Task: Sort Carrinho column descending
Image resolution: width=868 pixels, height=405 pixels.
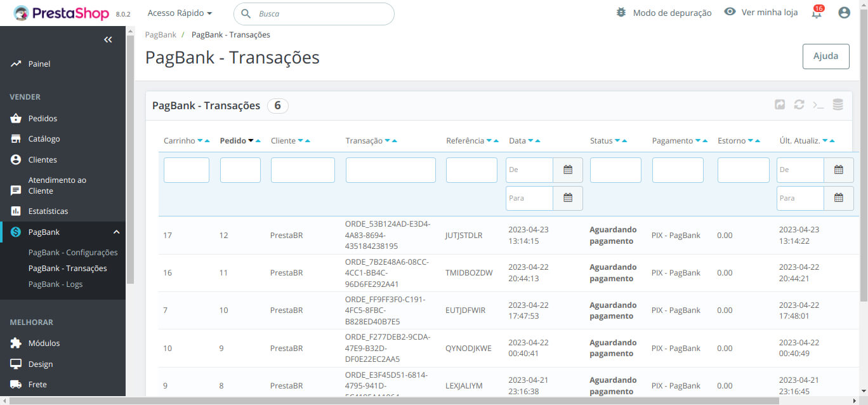Action: coord(200,141)
